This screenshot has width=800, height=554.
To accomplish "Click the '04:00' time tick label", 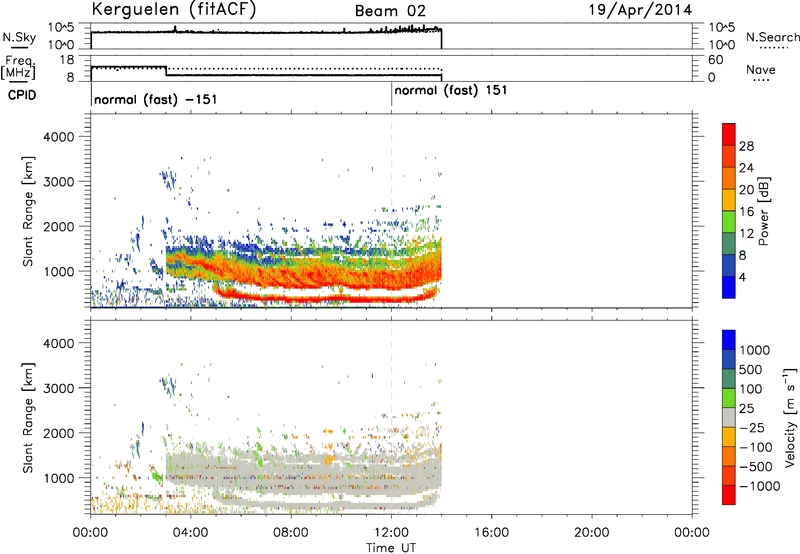I will coord(190,533).
